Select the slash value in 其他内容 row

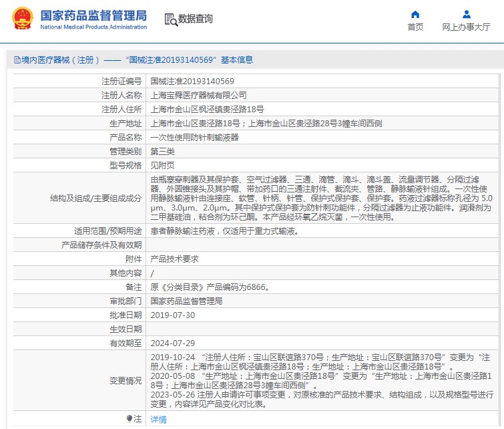[152, 273]
